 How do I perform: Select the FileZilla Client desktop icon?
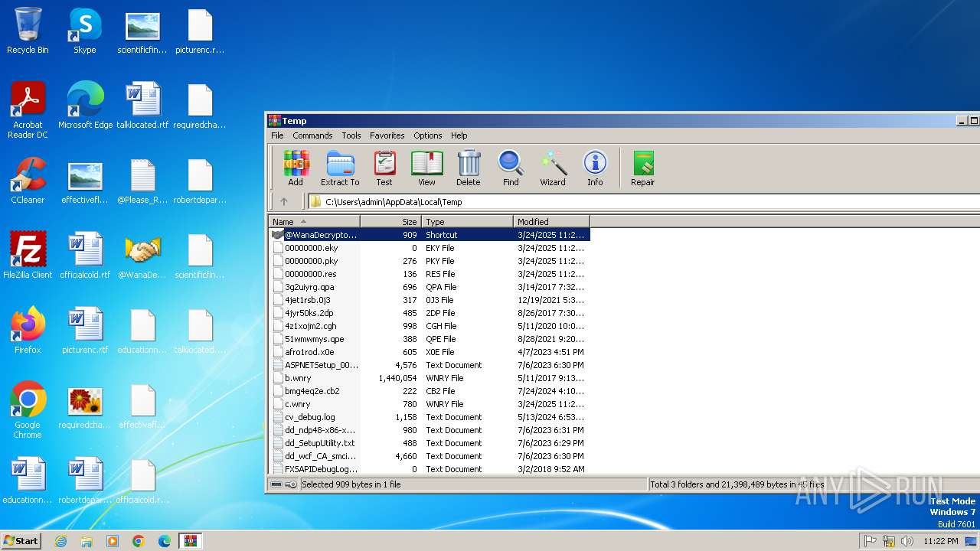pos(28,256)
